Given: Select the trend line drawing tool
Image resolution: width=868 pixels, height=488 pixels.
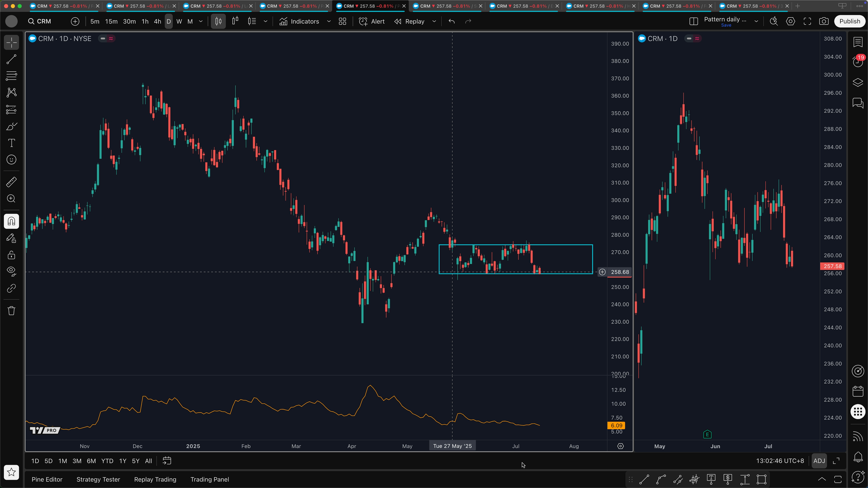Looking at the screenshot, I should click(12, 59).
